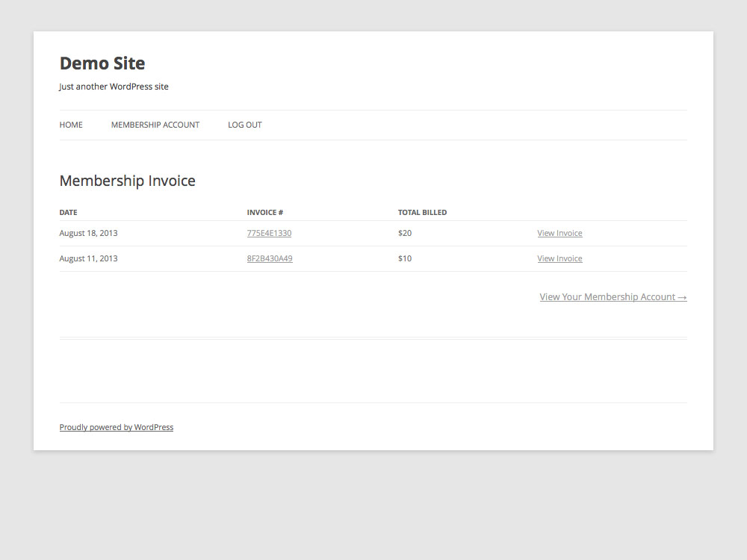
Task: Click the August 18, 2013 date cell
Action: point(88,233)
